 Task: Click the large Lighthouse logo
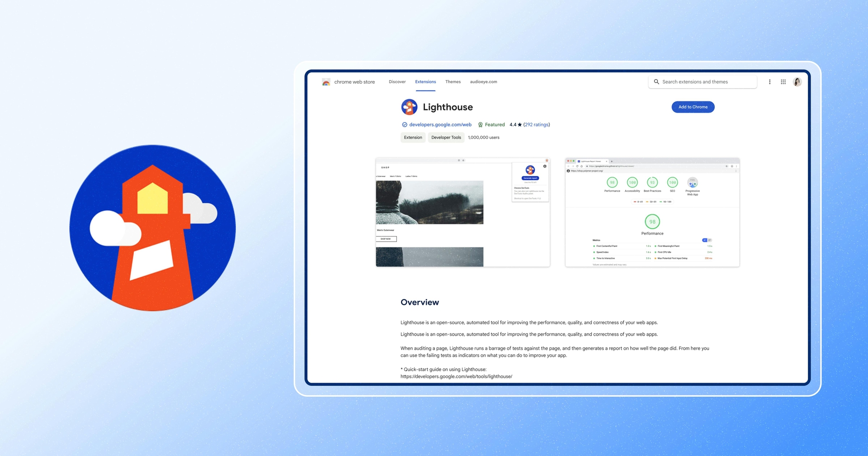pyautogui.click(x=152, y=228)
